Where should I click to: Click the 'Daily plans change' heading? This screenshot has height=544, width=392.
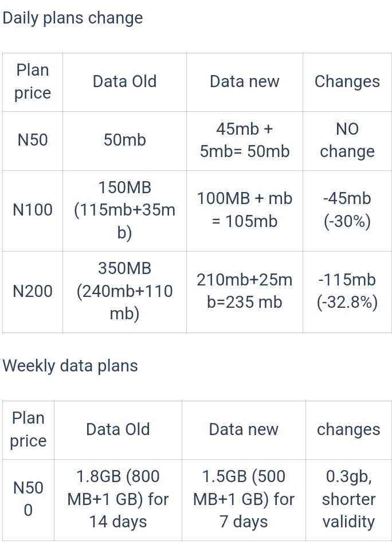point(73,18)
